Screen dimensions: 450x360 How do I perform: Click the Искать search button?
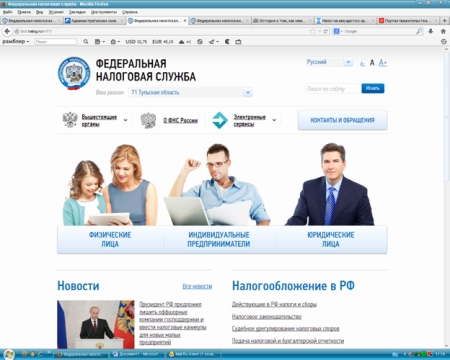(373, 88)
